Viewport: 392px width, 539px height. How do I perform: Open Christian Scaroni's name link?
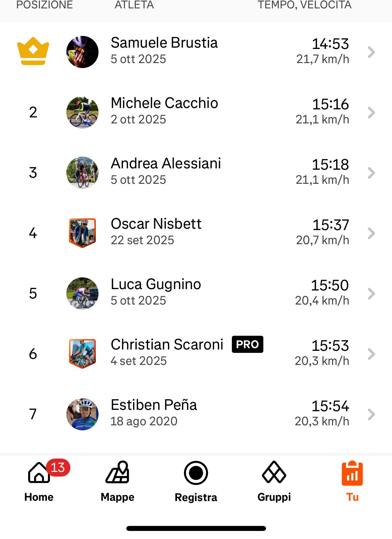coord(167,345)
